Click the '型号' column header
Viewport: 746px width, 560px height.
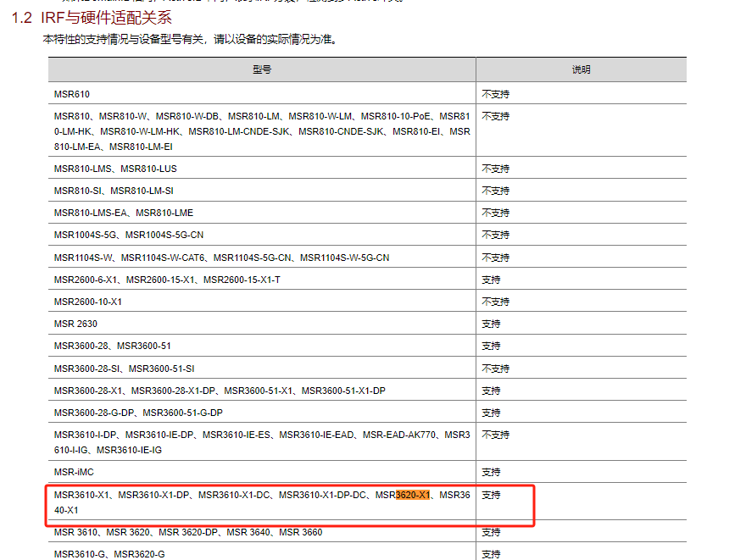(x=262, y=69)
